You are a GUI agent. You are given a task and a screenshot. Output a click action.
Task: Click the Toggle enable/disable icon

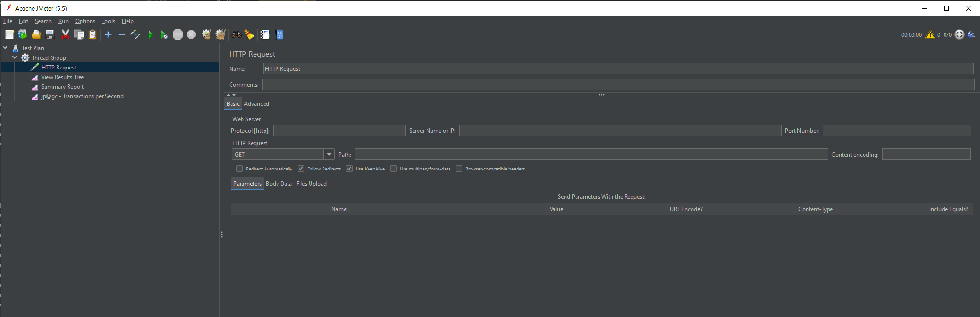pos(135,34)
